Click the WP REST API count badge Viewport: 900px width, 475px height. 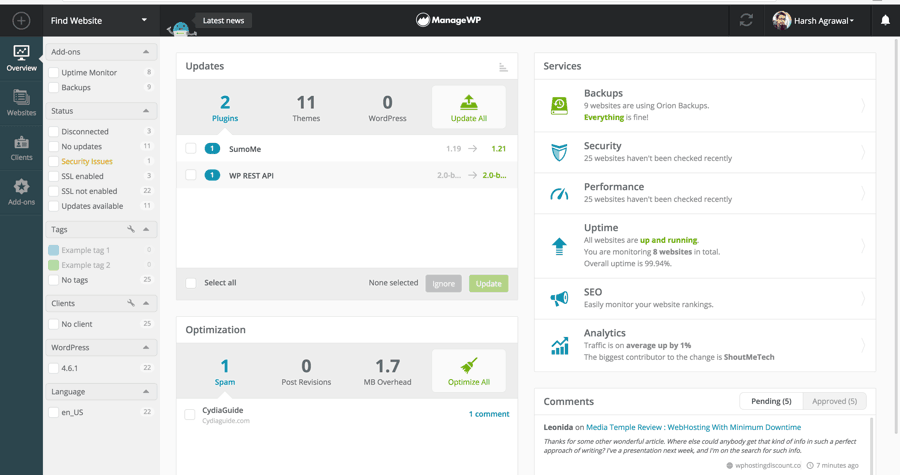pos(212,175)
